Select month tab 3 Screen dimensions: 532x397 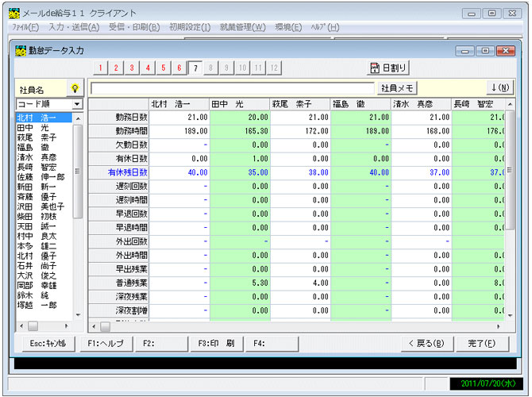coord(132,67)
